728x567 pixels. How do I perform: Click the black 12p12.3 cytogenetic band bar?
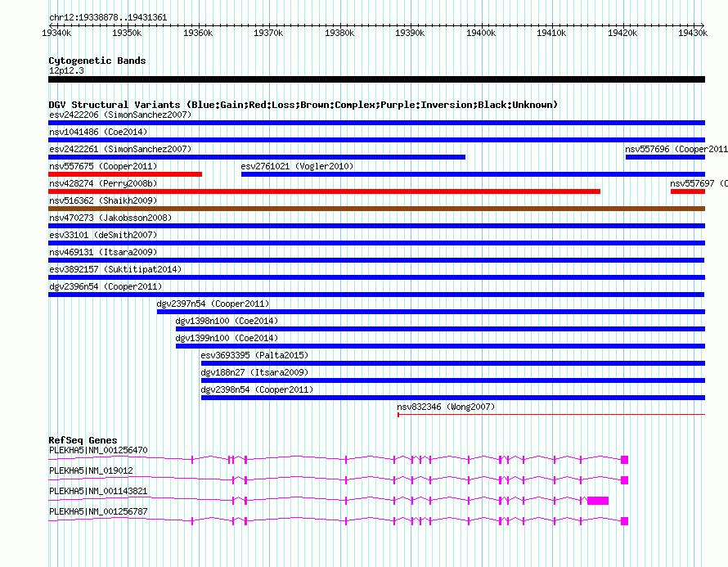coord(376,79)
